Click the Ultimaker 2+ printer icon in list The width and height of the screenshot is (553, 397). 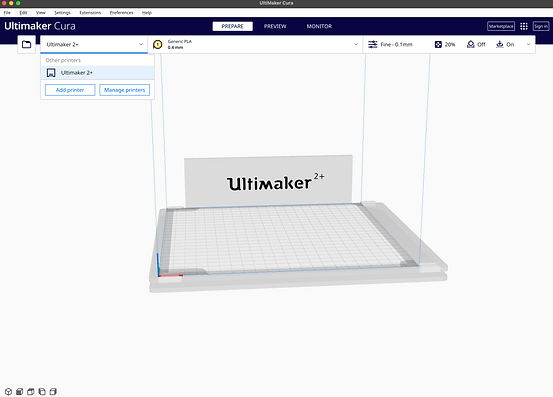pyautogui.click(x=51, y=73)
